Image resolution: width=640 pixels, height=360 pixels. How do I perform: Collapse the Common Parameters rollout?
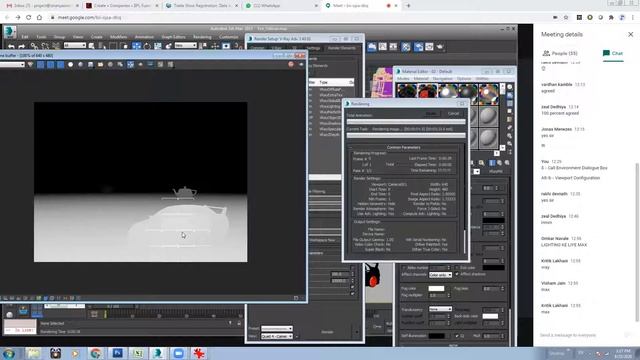pyautogui.click(x=403, y=147)
